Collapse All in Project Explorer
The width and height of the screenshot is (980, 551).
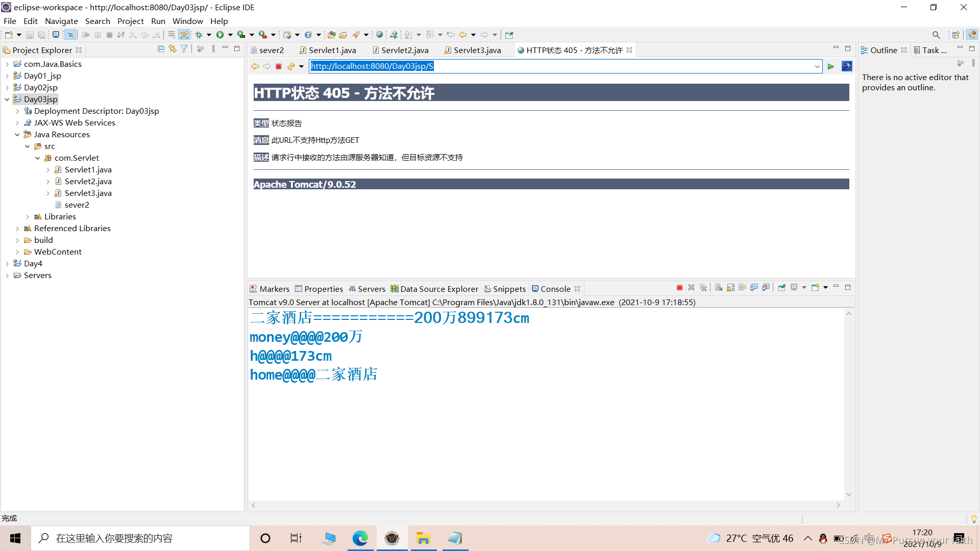click(x=161, y=49)
